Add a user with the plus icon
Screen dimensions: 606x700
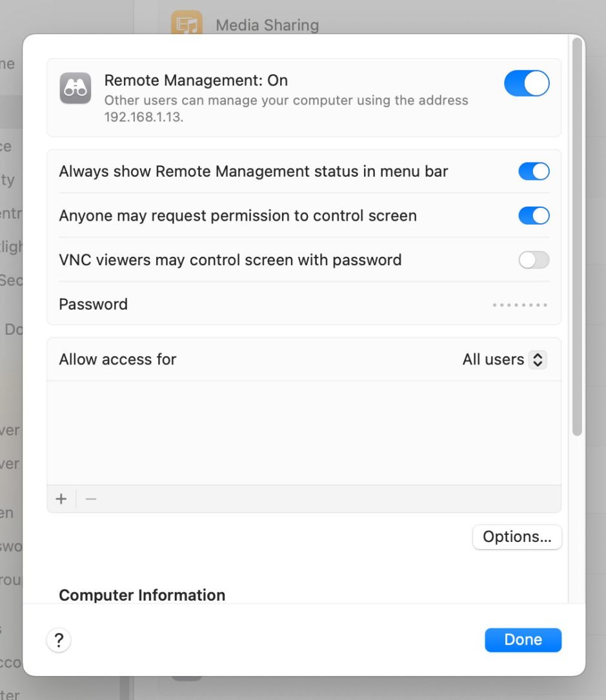(x=61, y=498)
